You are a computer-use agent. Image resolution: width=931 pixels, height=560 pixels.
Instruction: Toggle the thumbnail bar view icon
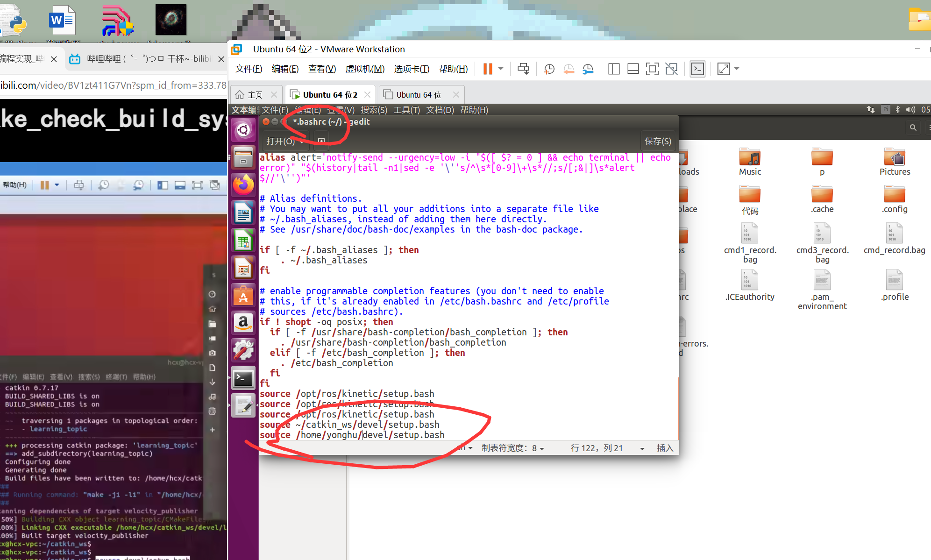(x=633, y=69)
